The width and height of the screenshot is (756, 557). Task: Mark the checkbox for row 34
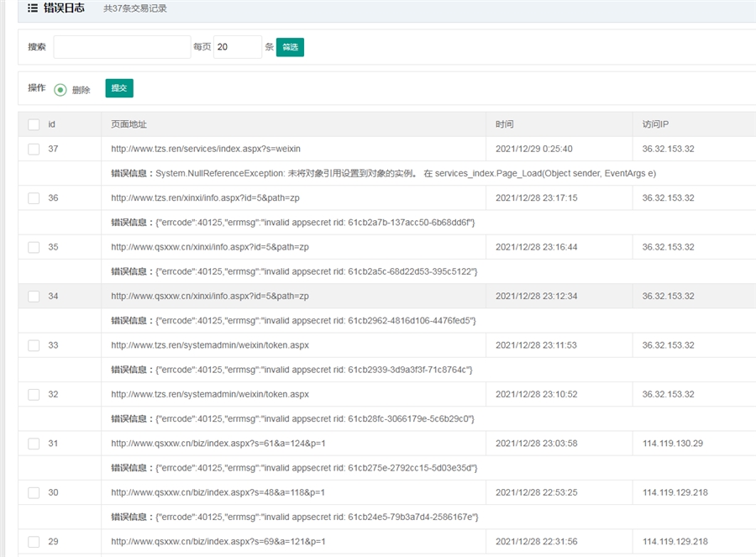(x=34, y=297)
